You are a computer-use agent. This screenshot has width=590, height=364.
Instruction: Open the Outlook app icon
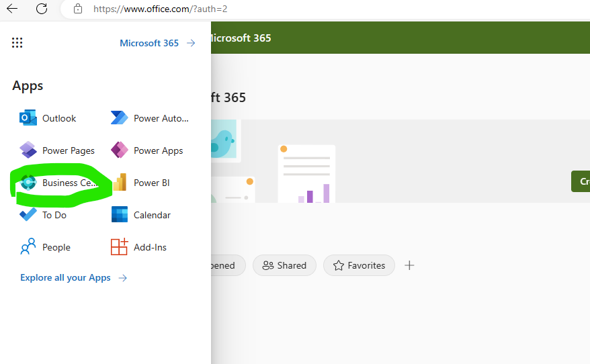point(28,118)
